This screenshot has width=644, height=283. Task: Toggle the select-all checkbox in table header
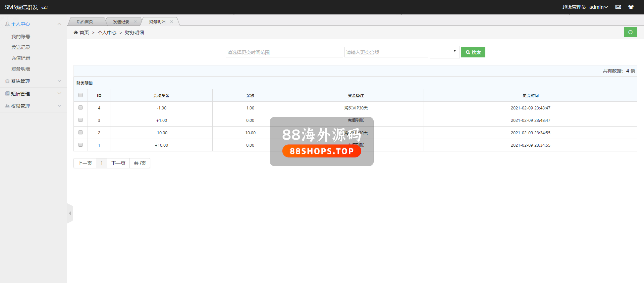(80, 95)
